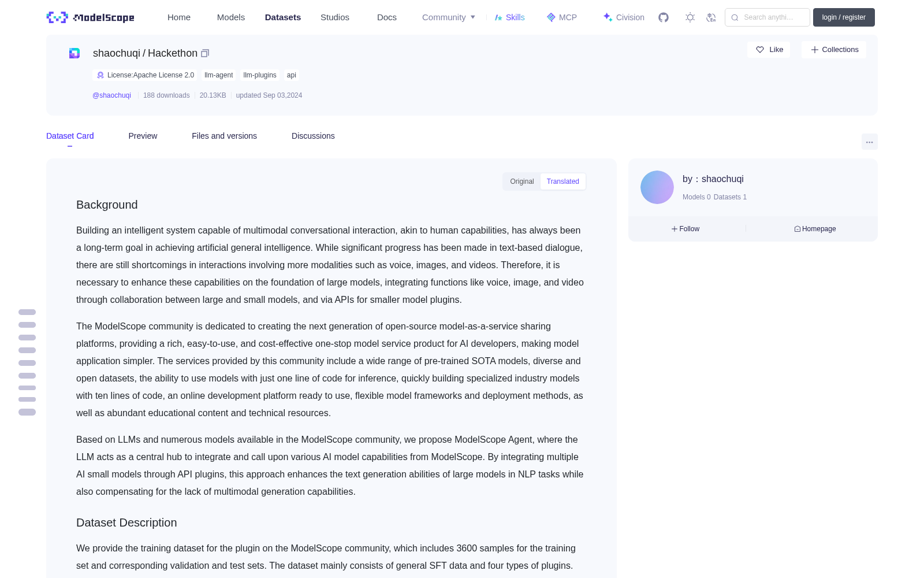Image resolution: width=924 pixels, height=578 pixels.
Task: View the Discussions tab
Action: pos(313,136)
